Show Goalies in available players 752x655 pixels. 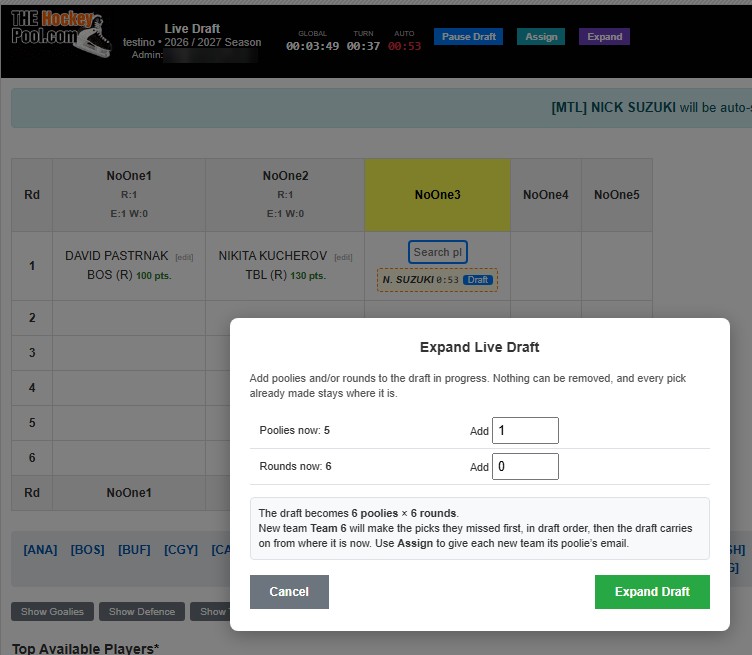pyautogui.click(x=52, y=611)
